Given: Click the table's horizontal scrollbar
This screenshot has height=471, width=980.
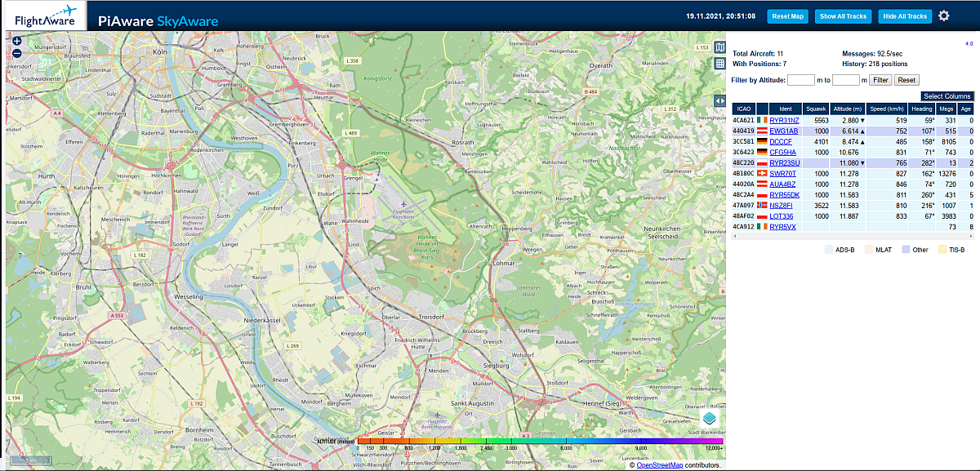Looking at the screenshot, I should 853,237.
